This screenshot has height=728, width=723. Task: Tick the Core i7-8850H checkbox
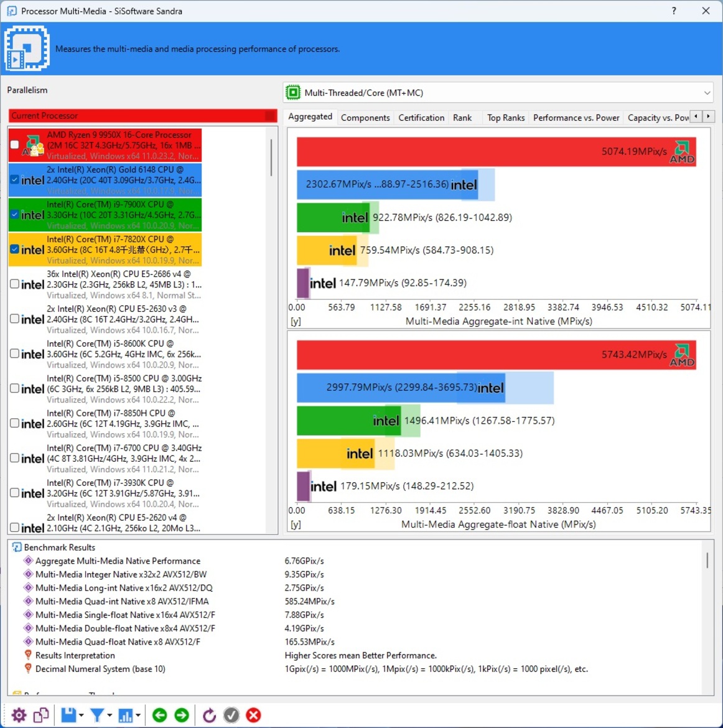[x=14, y=423]
